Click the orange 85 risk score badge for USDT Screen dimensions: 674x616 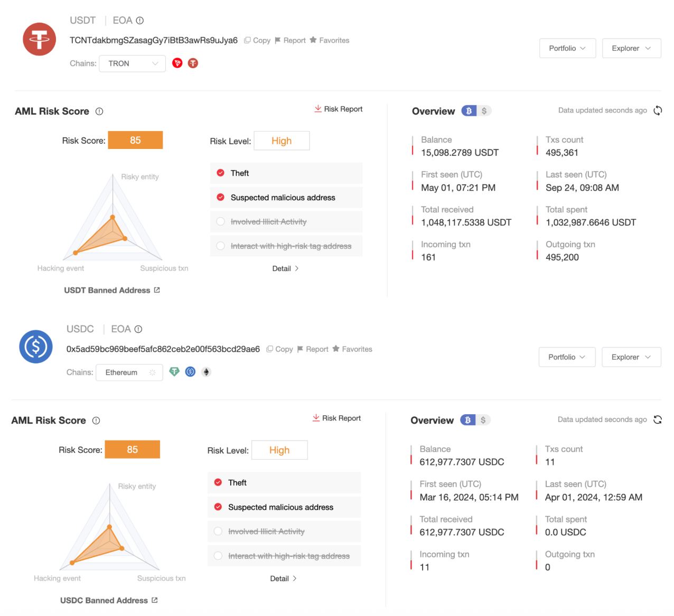(135, 140)
